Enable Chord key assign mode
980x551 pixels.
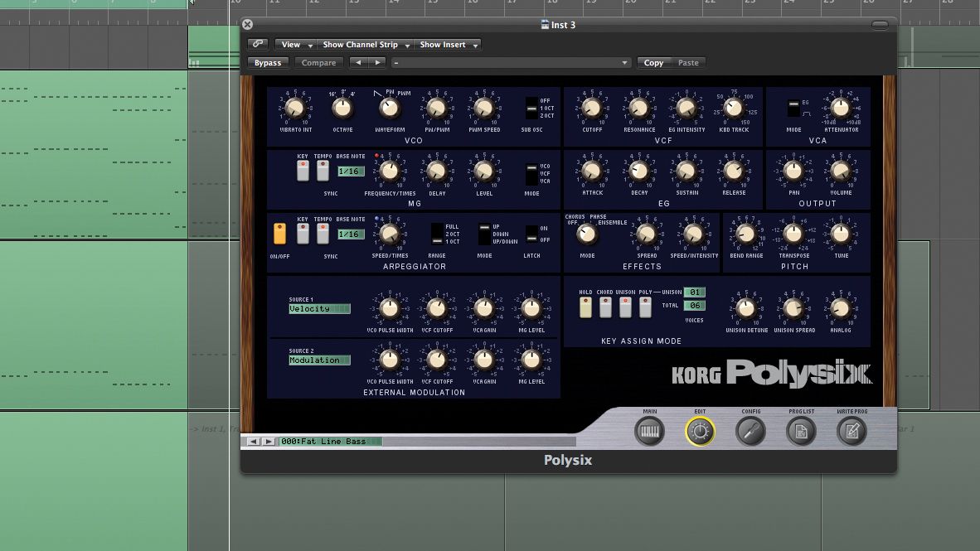pos(605,307)
